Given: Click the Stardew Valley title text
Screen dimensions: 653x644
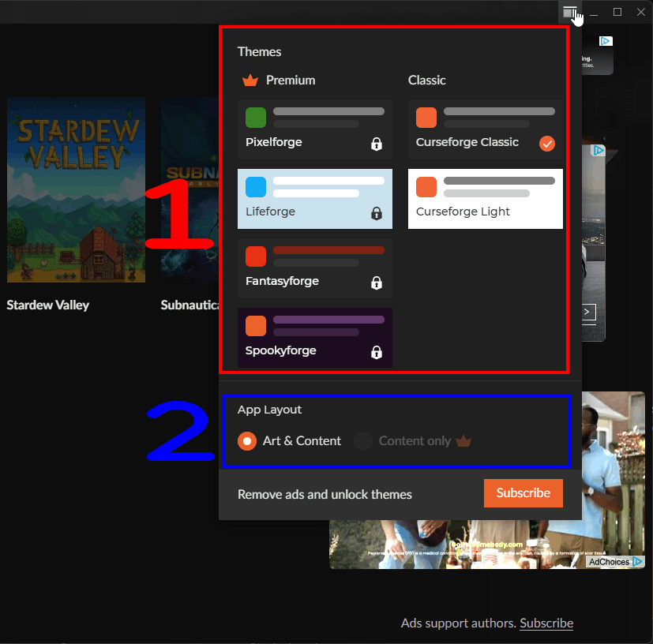Looking at the screenshot, I should click(48, 305).
